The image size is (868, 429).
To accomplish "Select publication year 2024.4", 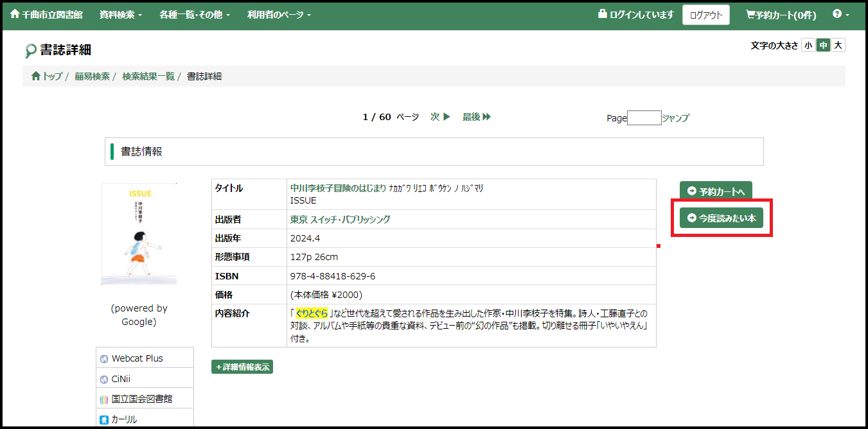I will pos(305,238).
